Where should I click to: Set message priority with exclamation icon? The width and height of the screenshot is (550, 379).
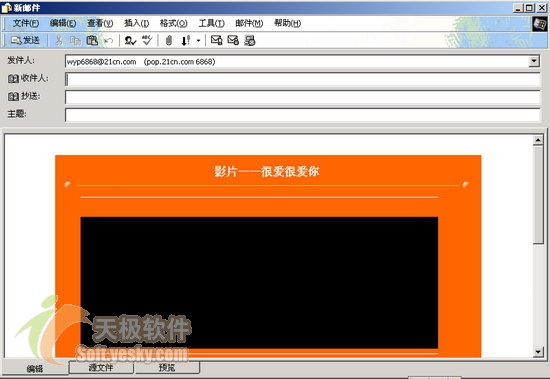(186, 41)
